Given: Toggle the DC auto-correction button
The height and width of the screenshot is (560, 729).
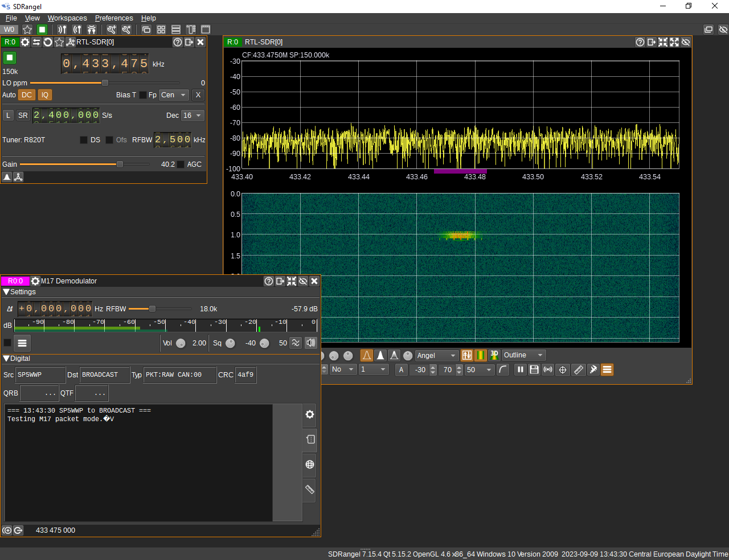Looking at the screenshot, I should tap(27, 95).
